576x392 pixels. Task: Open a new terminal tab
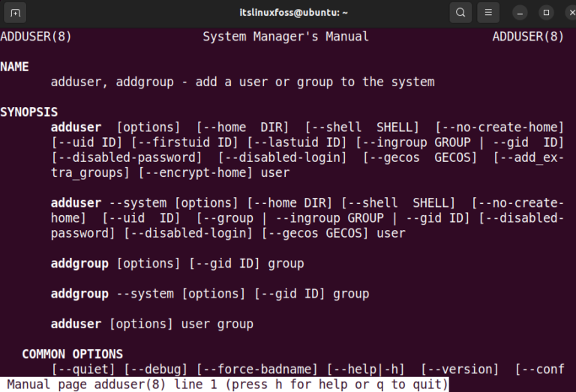[x=15, y=13]
